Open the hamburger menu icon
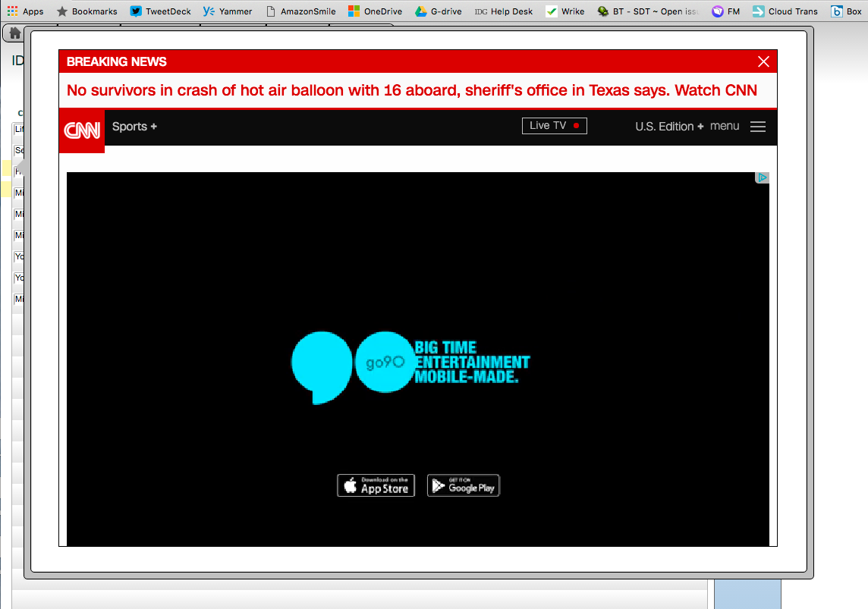 click(x=757, y=127)
